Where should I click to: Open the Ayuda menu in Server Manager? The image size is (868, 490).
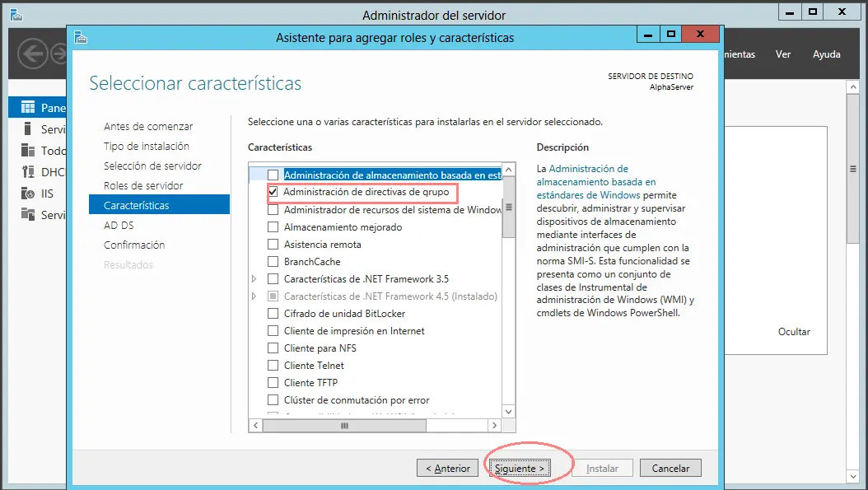point(827,54)
